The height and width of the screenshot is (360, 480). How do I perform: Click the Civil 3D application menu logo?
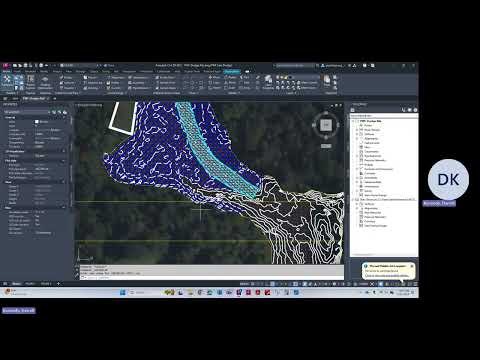point(5,66)
